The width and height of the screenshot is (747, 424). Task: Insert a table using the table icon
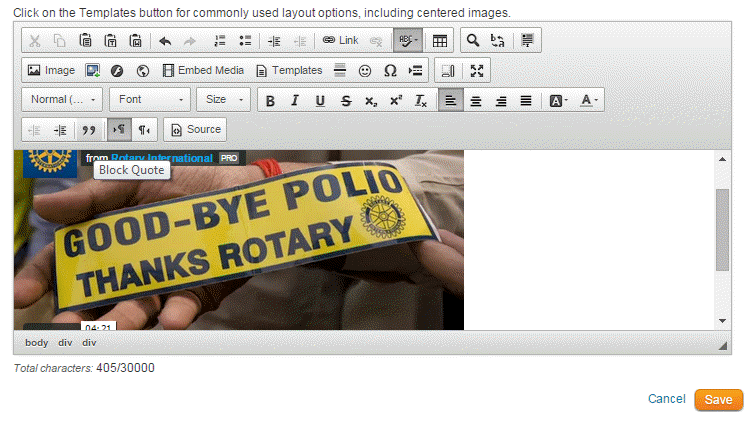(440, 41)
